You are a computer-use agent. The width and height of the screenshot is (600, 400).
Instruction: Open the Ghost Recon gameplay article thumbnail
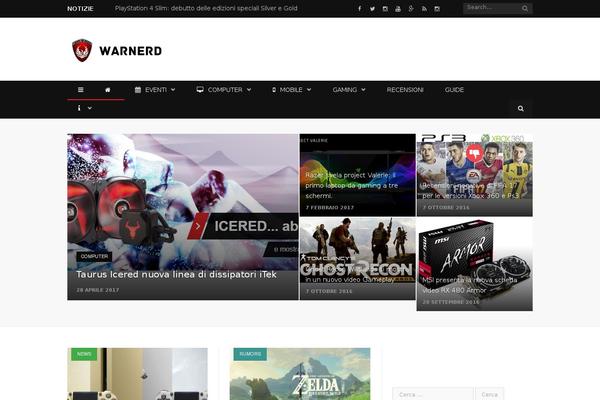[357, 259]
